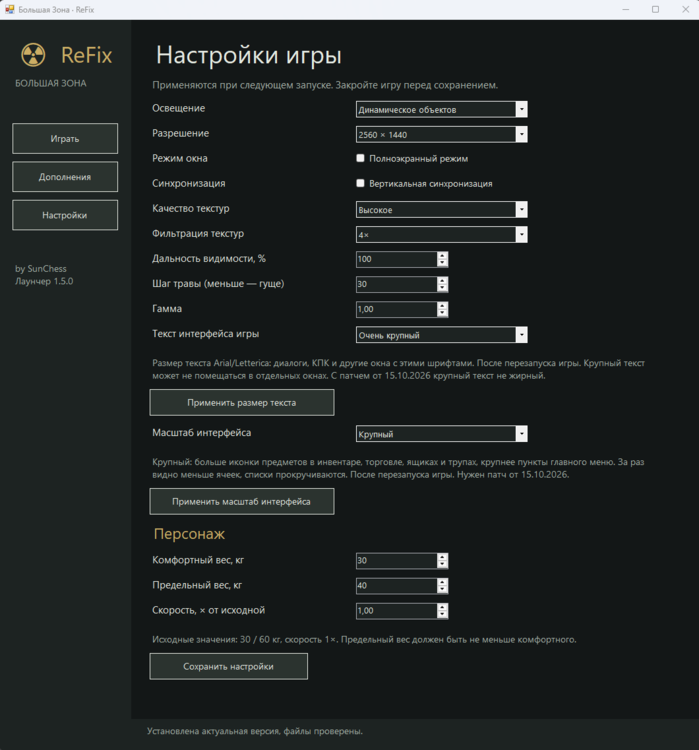Close the ReFix window
Image resolution: width=699 pixels, height=750 pixels.
point(685,10)
